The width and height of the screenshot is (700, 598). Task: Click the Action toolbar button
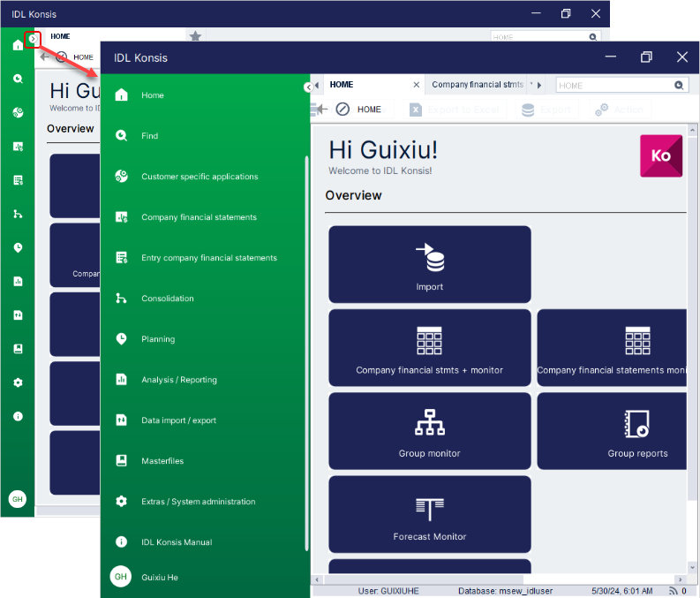click(x=620, y=110)
